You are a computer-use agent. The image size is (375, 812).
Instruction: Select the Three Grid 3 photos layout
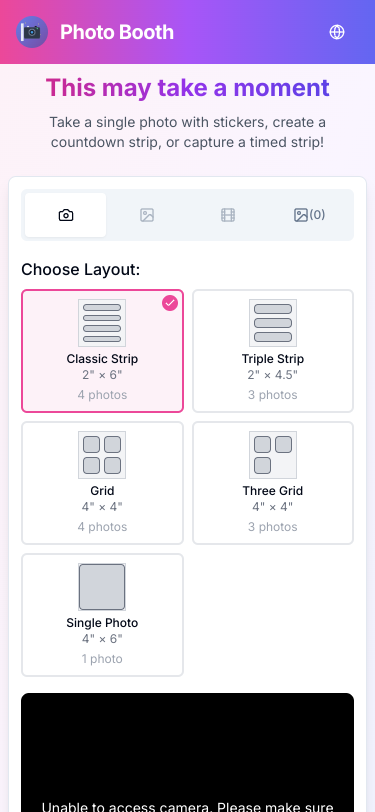(273, 483)
